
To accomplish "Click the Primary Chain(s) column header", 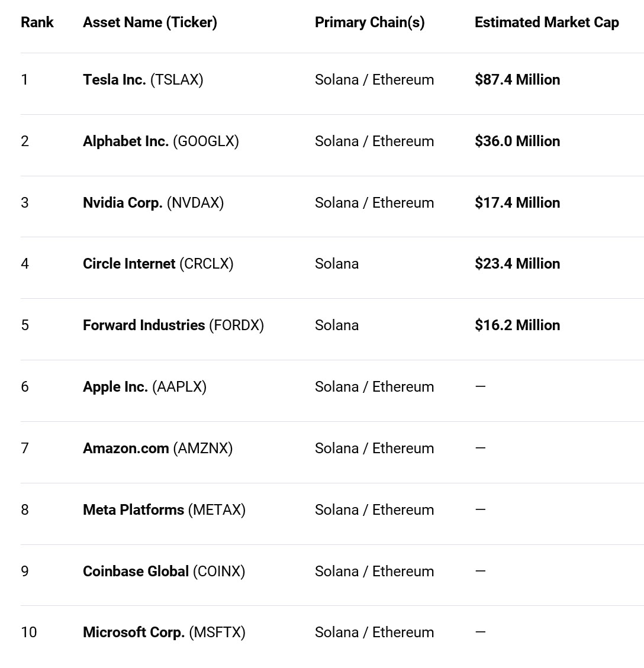I will click(369, 22).
